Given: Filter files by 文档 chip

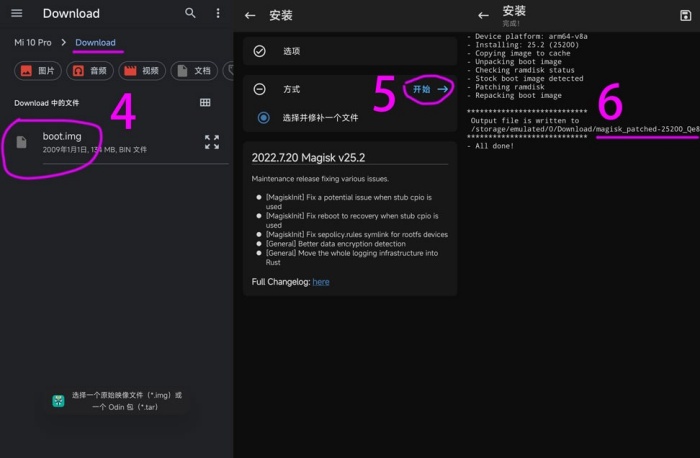Looking at the screenshot, I should coord(193,71).
